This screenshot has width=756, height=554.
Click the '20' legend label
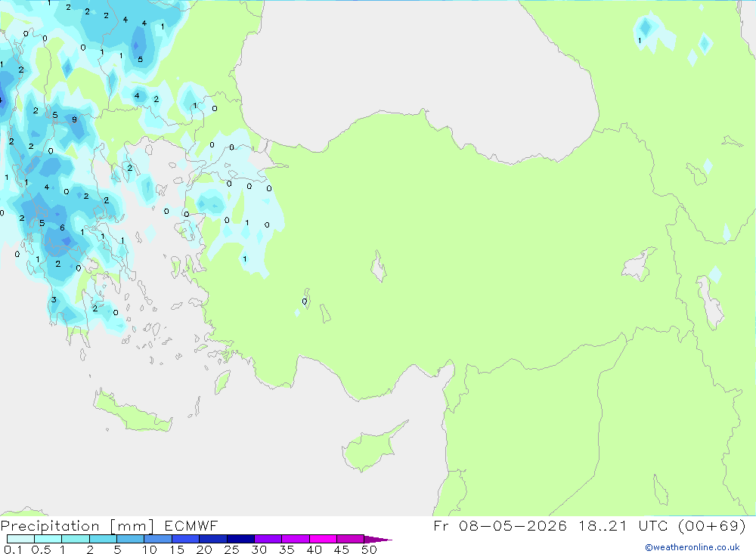tap(204, 549)
